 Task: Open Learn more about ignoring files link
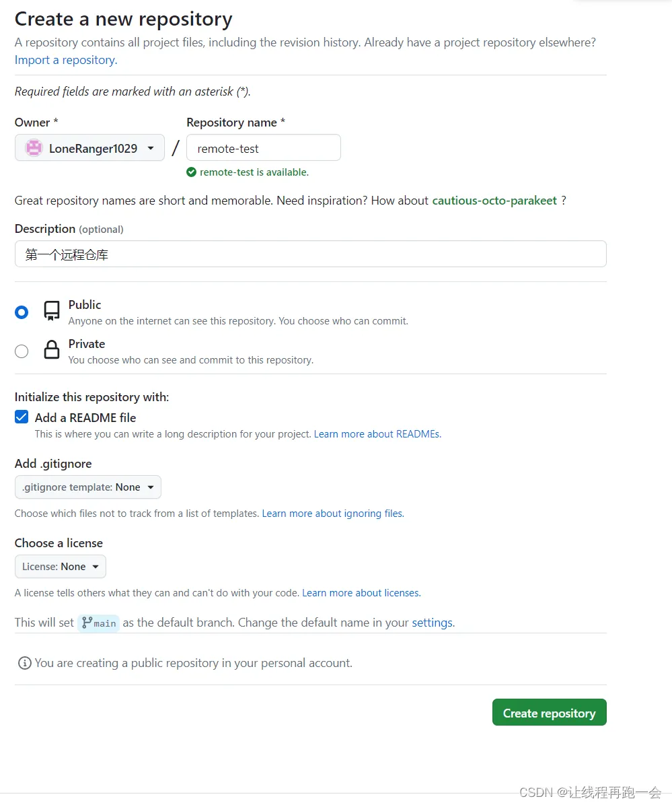point(333,514)
